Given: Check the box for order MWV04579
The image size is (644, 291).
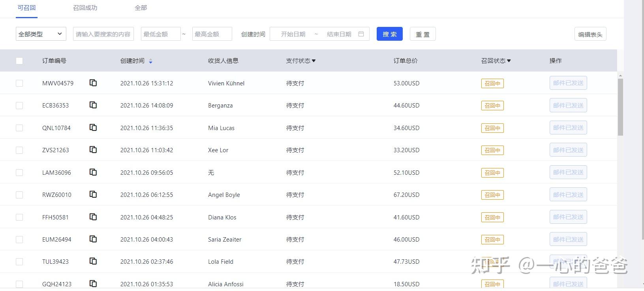Looking at the screenshot, I should pos(19,83).
